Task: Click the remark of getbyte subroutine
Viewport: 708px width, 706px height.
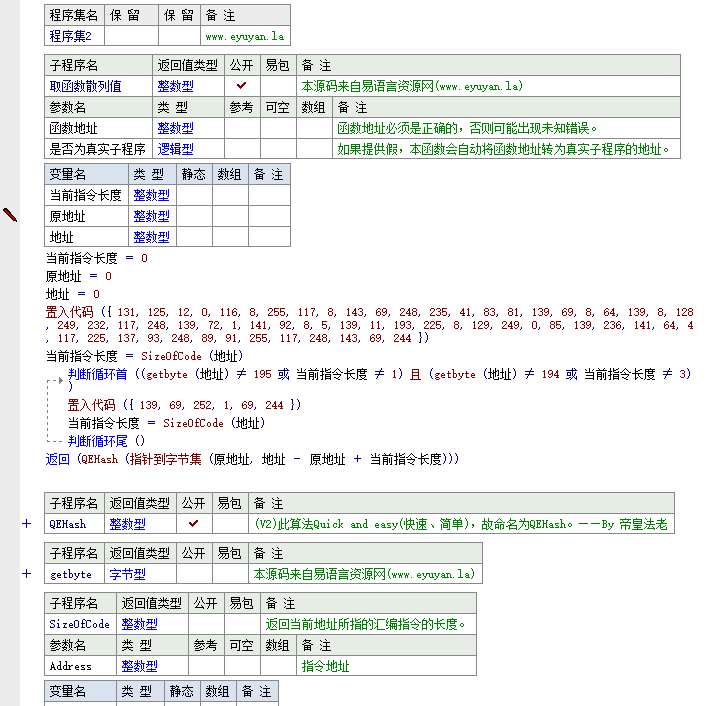Action: [364, 574]
